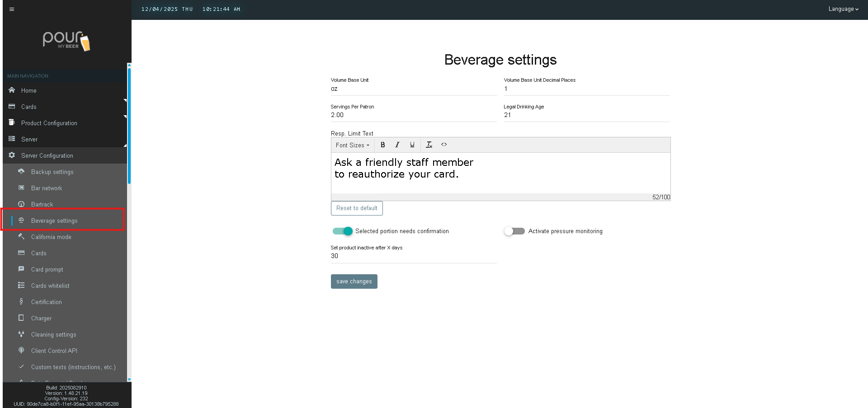This screenshot has width=868, height=408.
Task: Open the Language dropdown
Action: click(x=843, y=9)
